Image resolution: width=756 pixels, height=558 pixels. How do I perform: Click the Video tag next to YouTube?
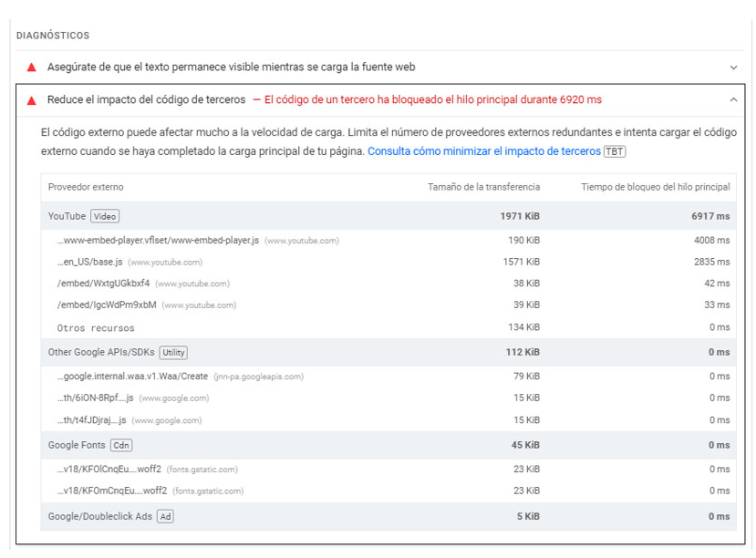pos(105,216)
